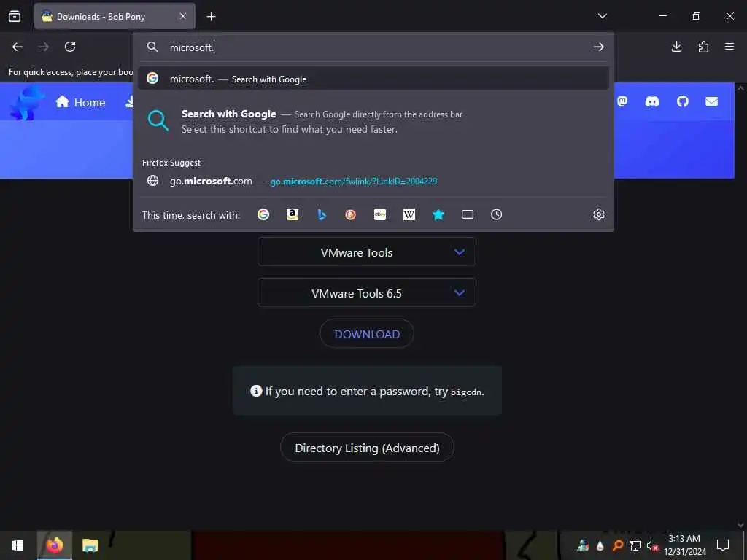Expand the VMware Tools dropdown
Viewport: 747px width, 560px height.
[367, 252]
